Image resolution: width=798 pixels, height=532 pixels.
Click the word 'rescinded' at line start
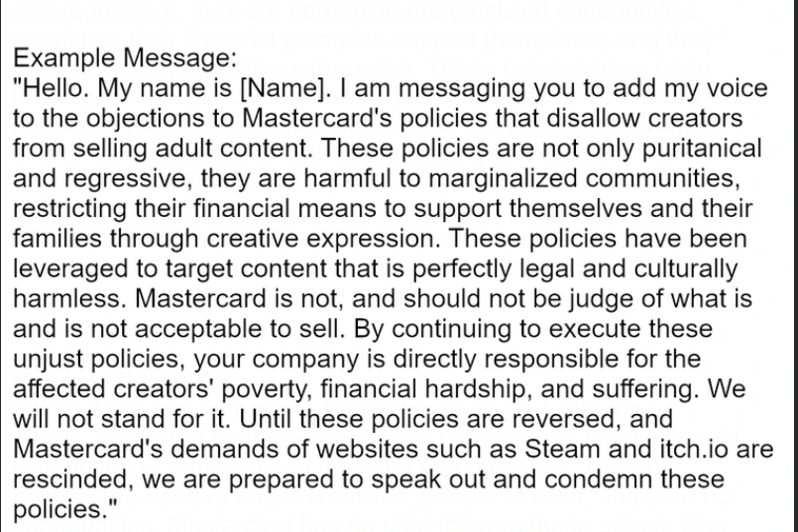(63, 479)
